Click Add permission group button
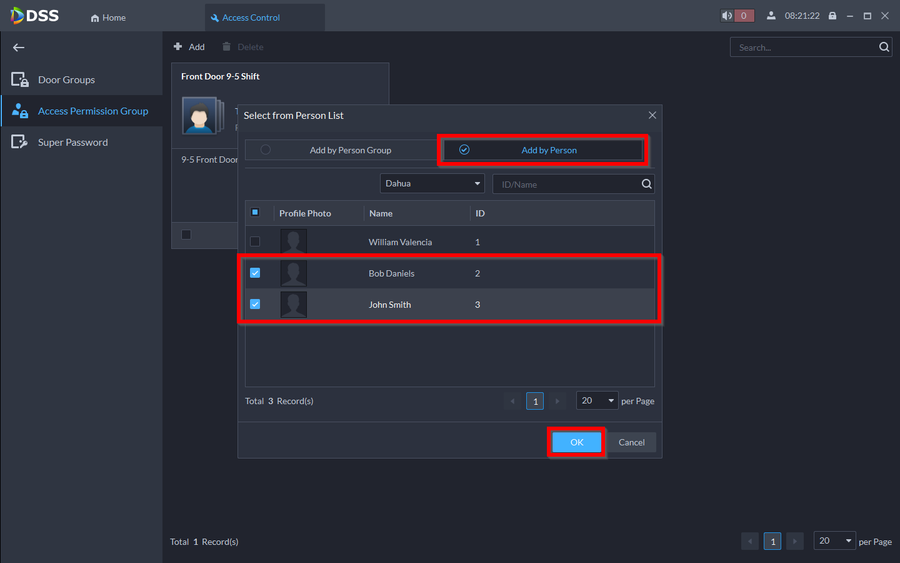The height and width of the screenshot is (563, 900). click(x=189, y=46)
